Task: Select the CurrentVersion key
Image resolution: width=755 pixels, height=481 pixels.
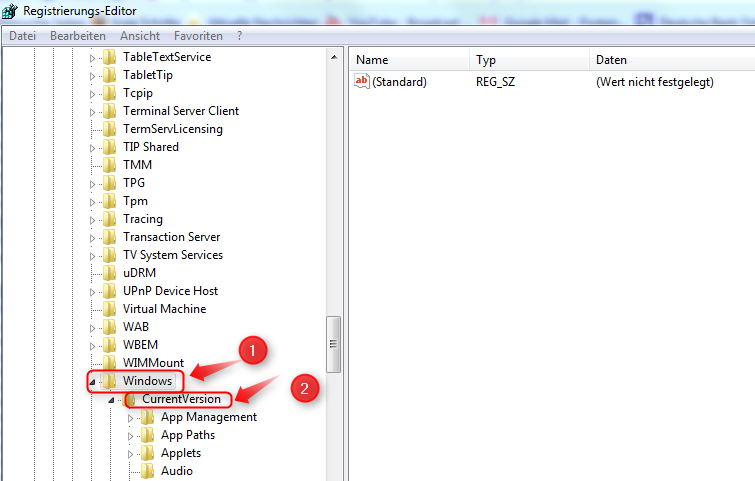Action: click(x=181, y=399)
